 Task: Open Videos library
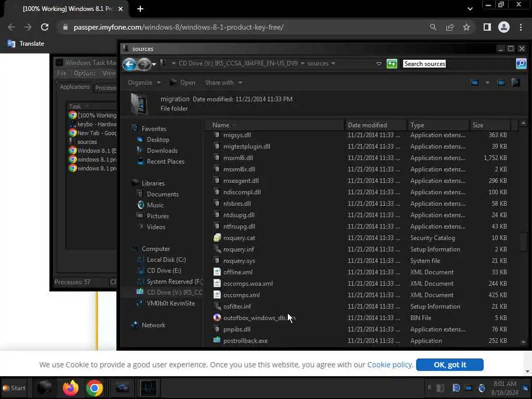click(x=156, y=227)
